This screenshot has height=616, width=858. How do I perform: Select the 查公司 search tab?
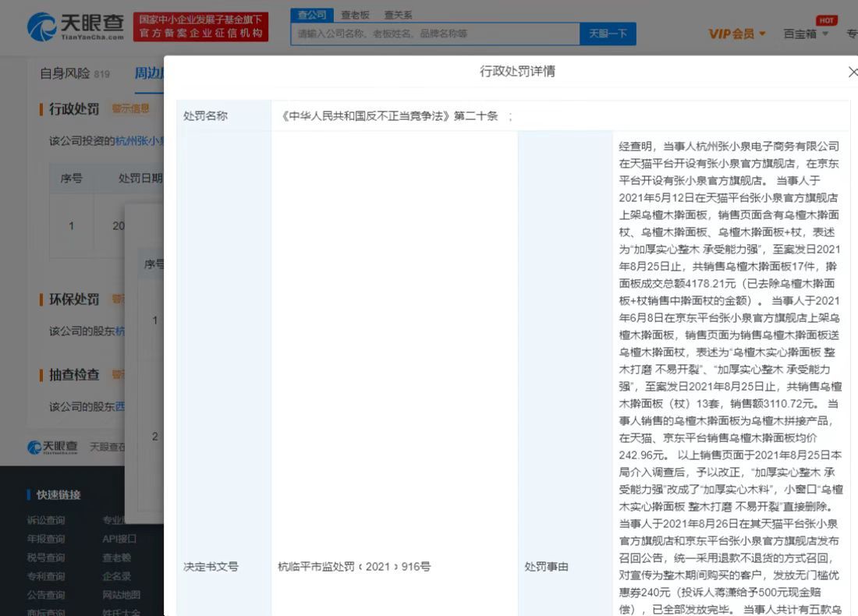coord(312,15)
